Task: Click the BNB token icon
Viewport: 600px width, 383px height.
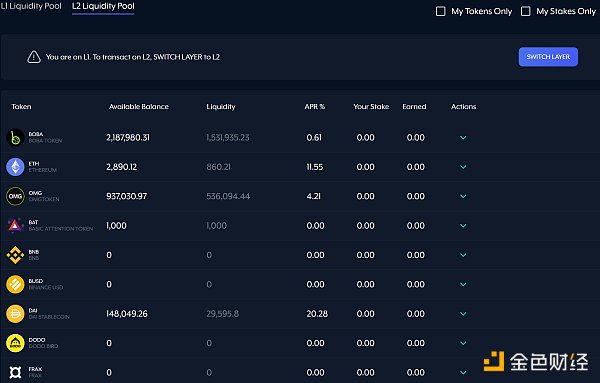Action: pyautogui.click(x=15, y=255)
